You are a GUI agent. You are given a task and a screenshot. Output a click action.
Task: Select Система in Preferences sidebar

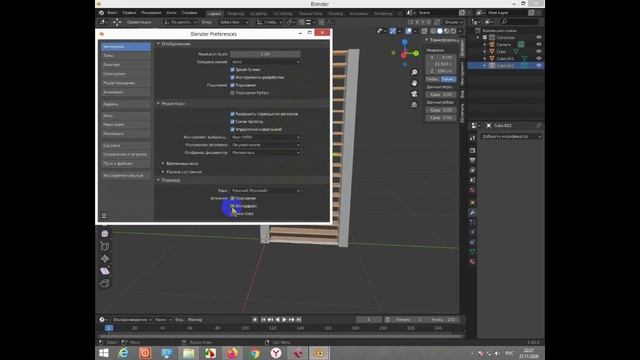tap(126, 145)
